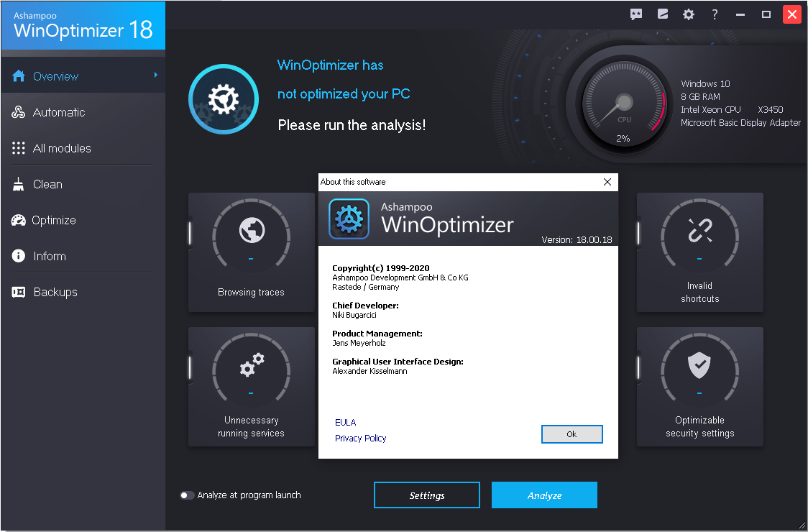
Task: Open the Inform menu item
Action: pos(83,256)
